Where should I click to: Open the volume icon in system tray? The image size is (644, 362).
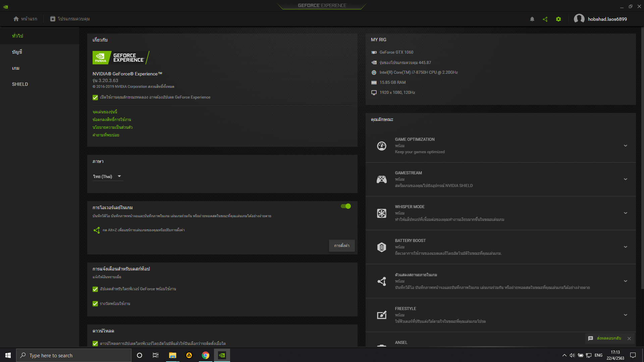tap(572, 355)
